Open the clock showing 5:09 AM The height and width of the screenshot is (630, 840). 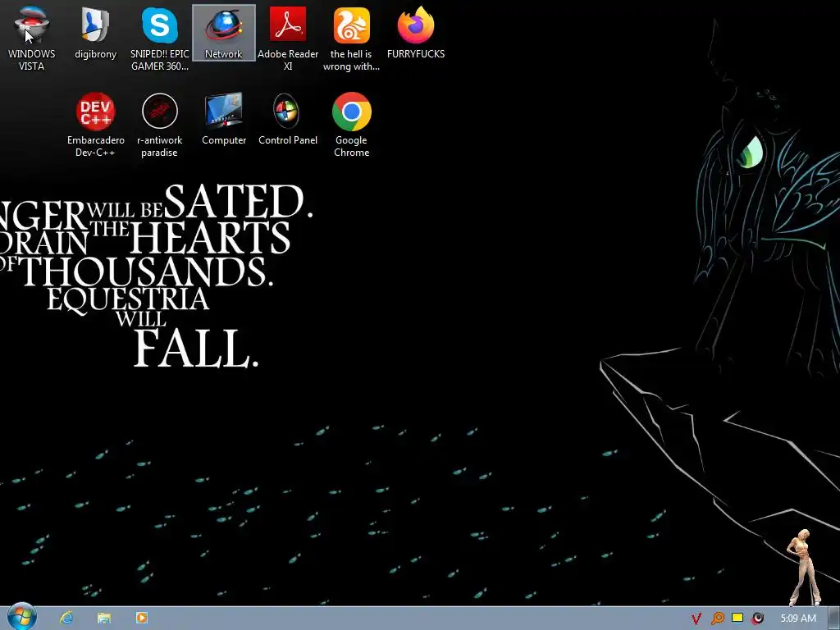click(x=797, y=619)
